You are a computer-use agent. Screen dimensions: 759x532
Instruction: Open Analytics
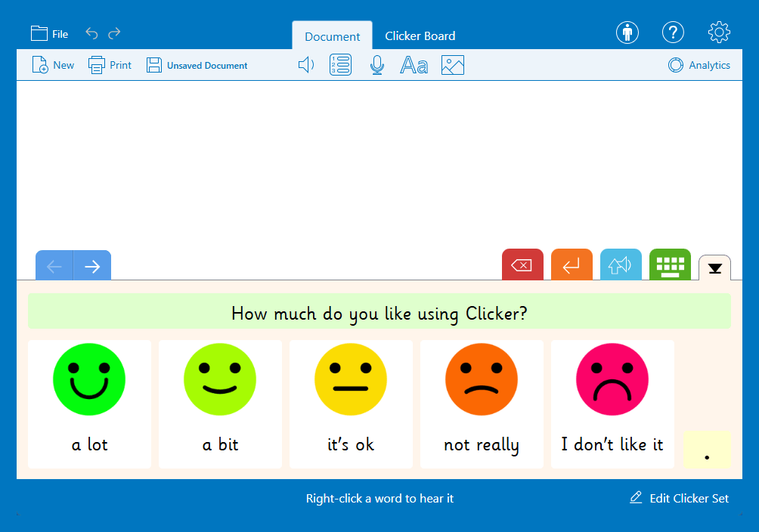click(x=699, y=65)
